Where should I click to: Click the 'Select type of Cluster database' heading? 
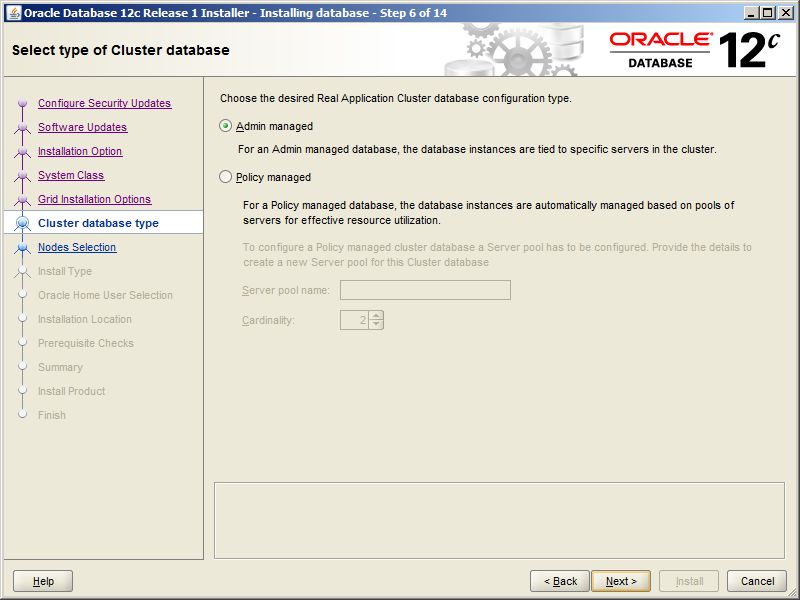click(120, 50)
